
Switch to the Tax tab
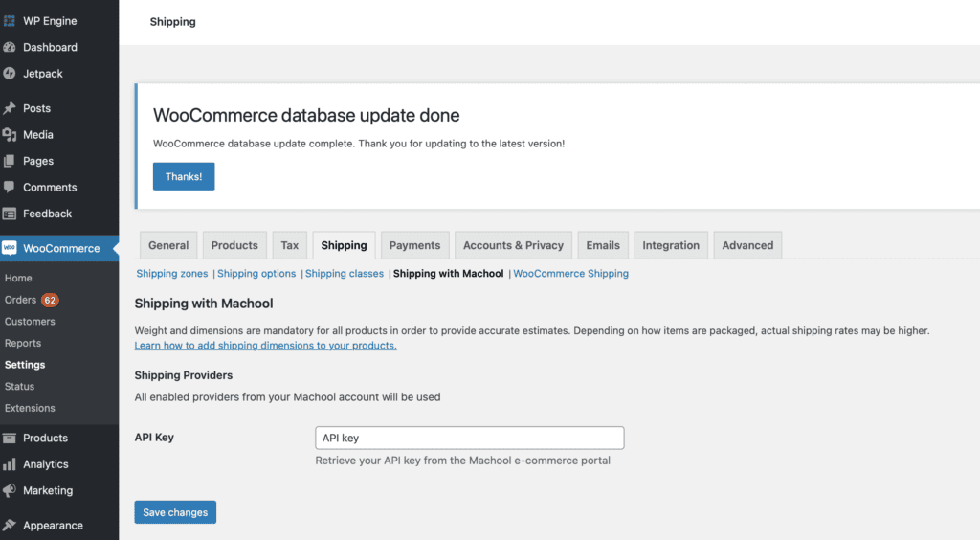click(289, 245)
